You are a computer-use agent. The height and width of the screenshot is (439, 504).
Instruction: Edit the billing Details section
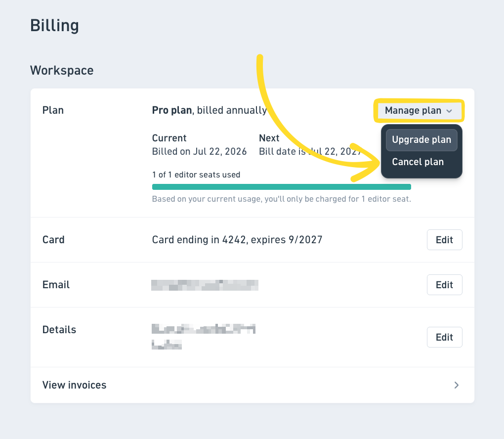444,337
